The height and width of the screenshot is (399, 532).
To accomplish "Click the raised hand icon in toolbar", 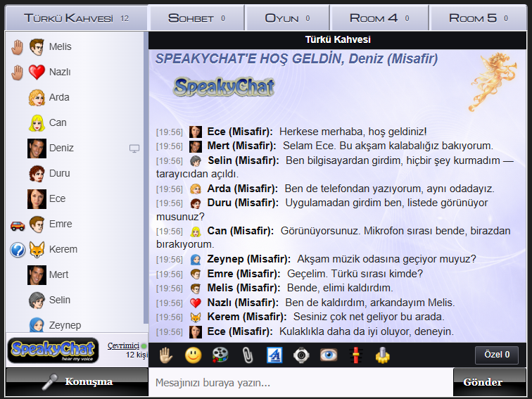I will click(166, 355).
